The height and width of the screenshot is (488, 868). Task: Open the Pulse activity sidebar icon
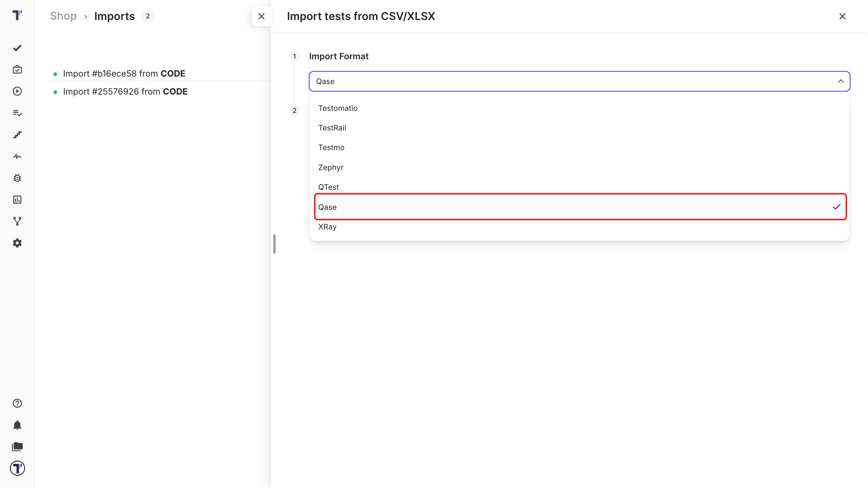pos(17,156)
